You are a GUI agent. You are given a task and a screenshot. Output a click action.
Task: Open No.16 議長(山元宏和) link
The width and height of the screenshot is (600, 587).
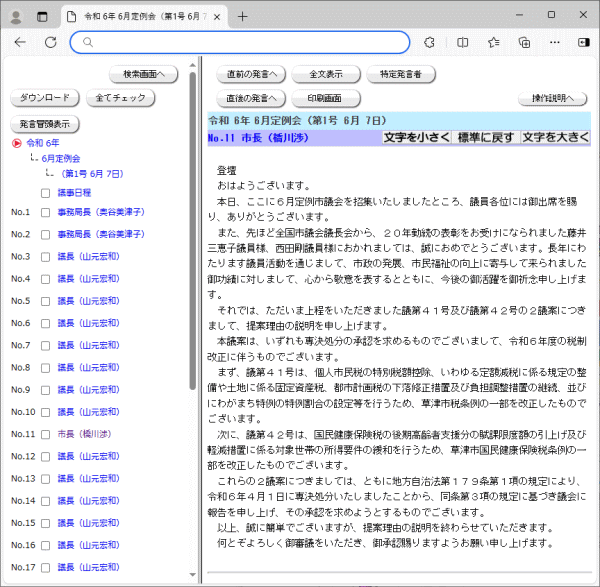[x=88, y=545]
